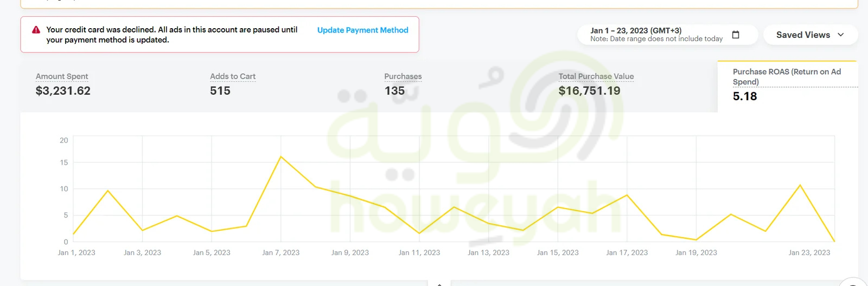Click the Saved Views chevron arrow
Image resolution: width=868 pixels, height=286 pixels.
pos(841,35)
